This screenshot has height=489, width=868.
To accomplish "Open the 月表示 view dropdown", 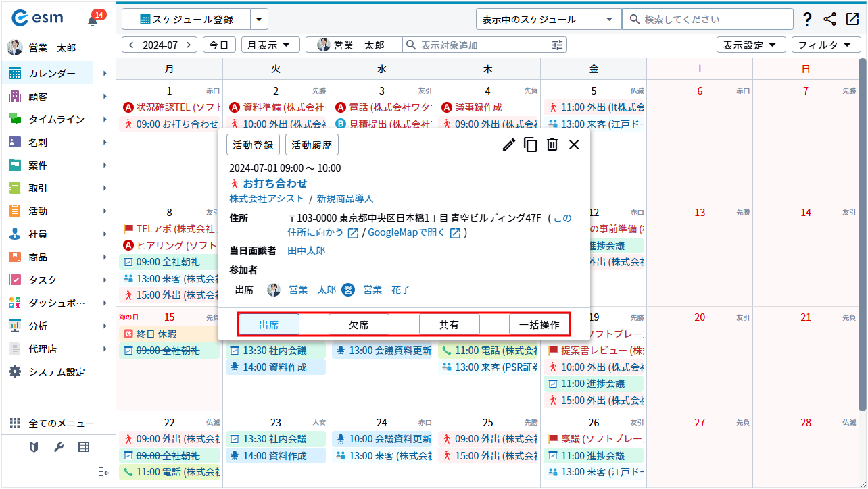I will point(270,45).
